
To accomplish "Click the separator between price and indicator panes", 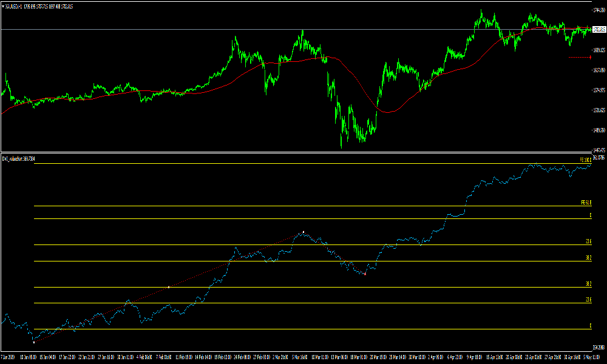I will [303, 152].
